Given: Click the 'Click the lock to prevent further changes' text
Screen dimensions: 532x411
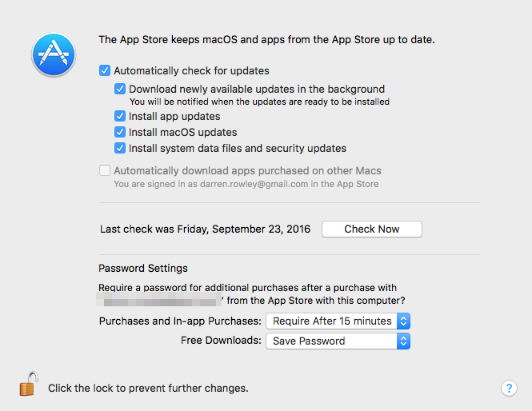Looking at the screenshot, I should [x=148, y=388].
